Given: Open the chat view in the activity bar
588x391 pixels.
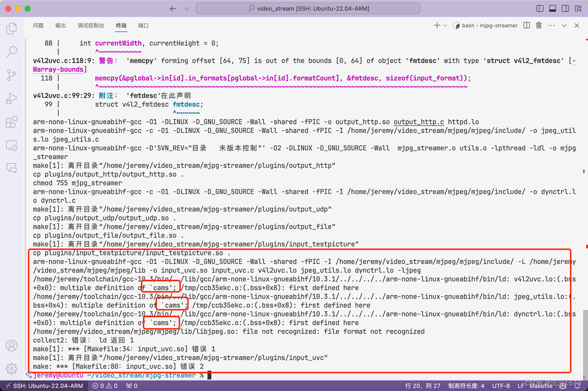Looking at the screenshot, I should pos(12,168).
